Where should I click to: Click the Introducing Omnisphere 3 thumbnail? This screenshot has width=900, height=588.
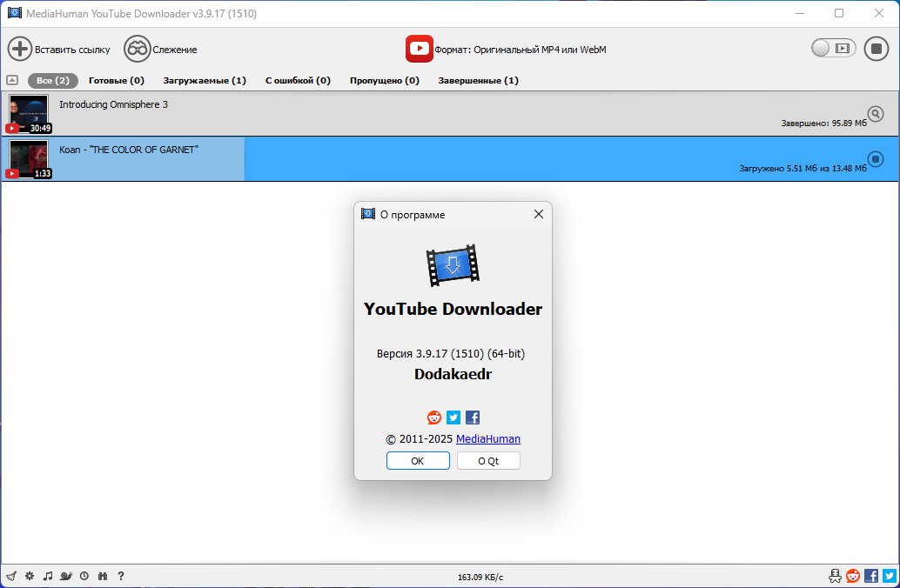coord(29,114)
